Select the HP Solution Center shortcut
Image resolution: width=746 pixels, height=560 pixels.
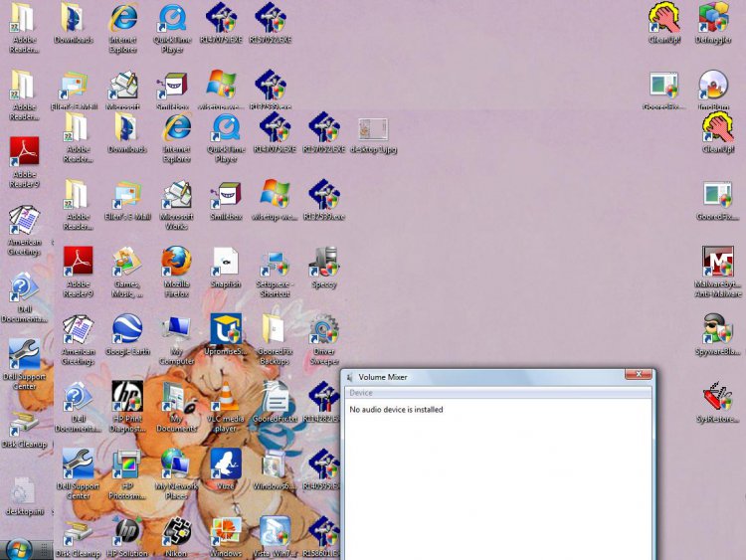point(127,537)
